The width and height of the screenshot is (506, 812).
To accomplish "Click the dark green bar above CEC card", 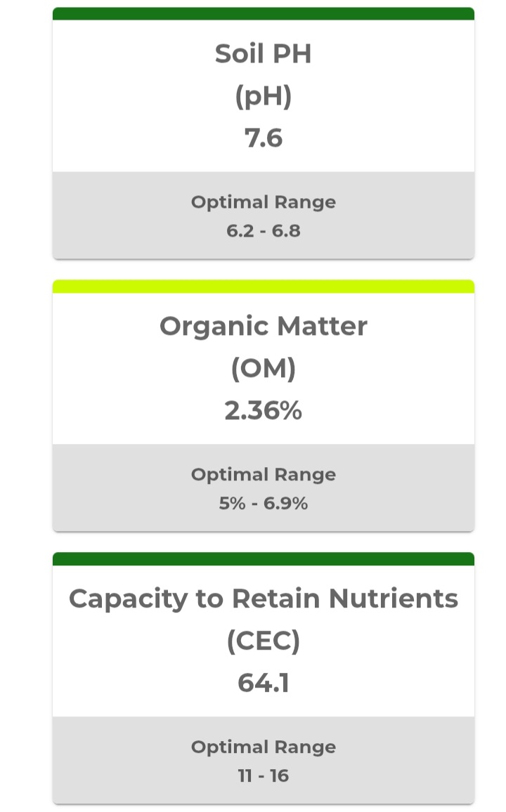I will pyautogui.click(x=263, y=558).
